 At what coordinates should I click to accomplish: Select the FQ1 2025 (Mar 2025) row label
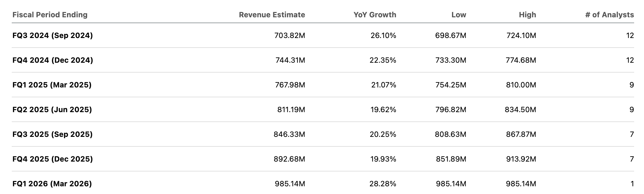(52, 85)
